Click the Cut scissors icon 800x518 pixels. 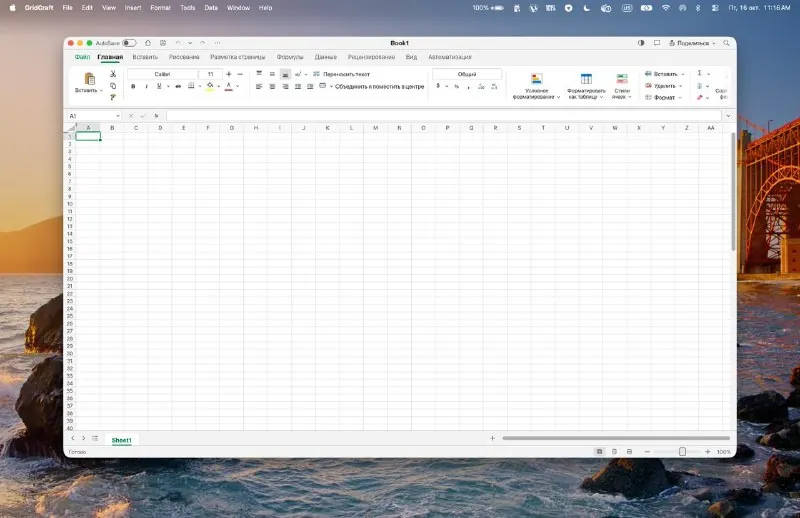tap(113, 74)
